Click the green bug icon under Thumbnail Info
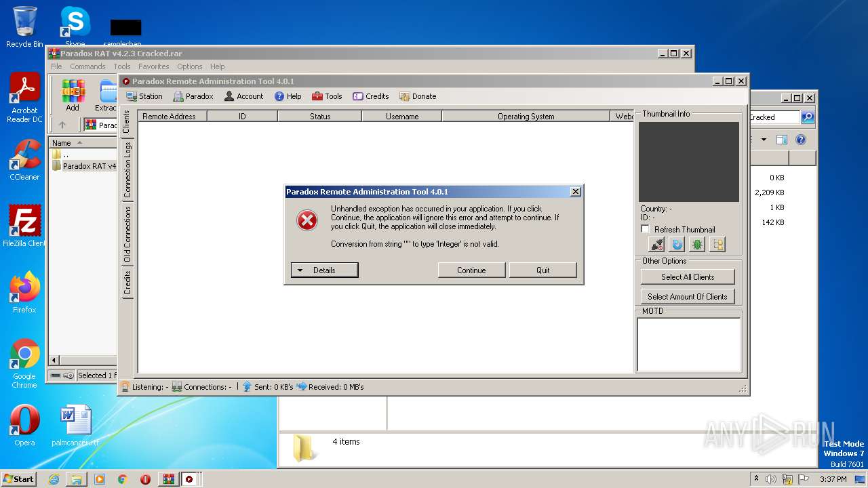The image size is (868, 488). (697, 245)
